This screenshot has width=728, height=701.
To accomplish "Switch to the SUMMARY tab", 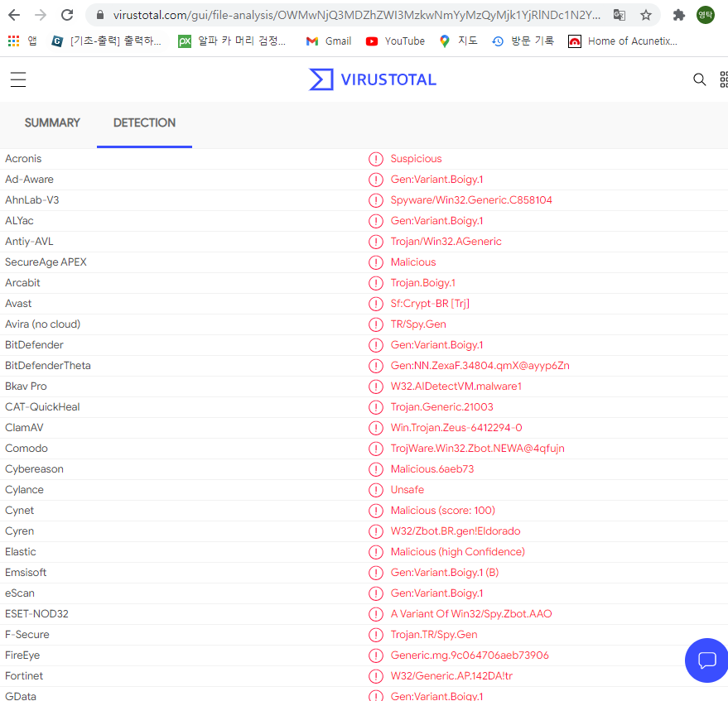I will point(52,123).
